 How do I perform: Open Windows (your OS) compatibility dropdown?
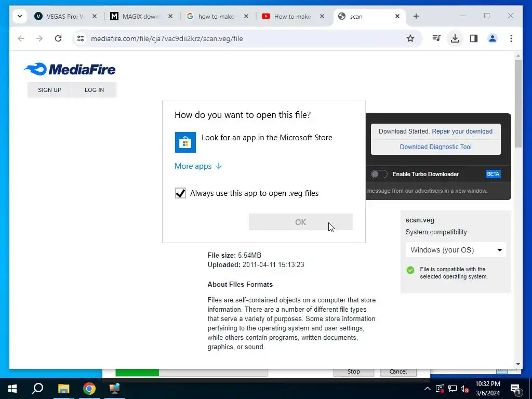[456, 250]
